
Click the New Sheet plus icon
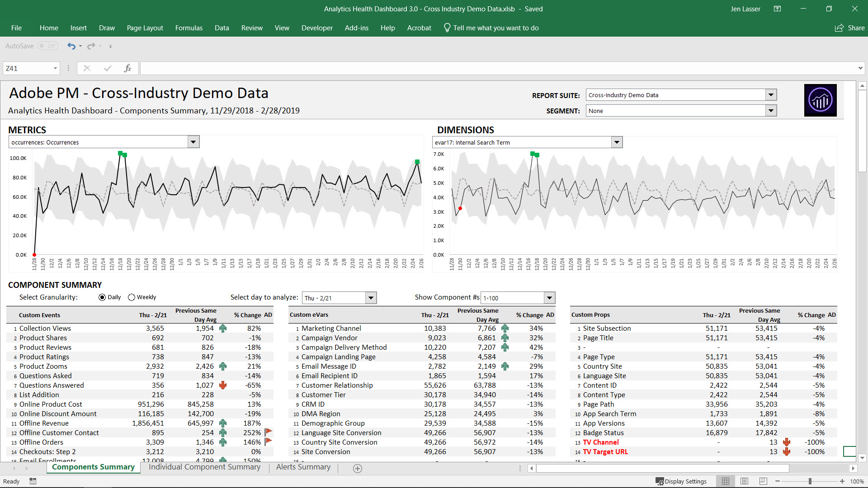(x=358, y=469)
